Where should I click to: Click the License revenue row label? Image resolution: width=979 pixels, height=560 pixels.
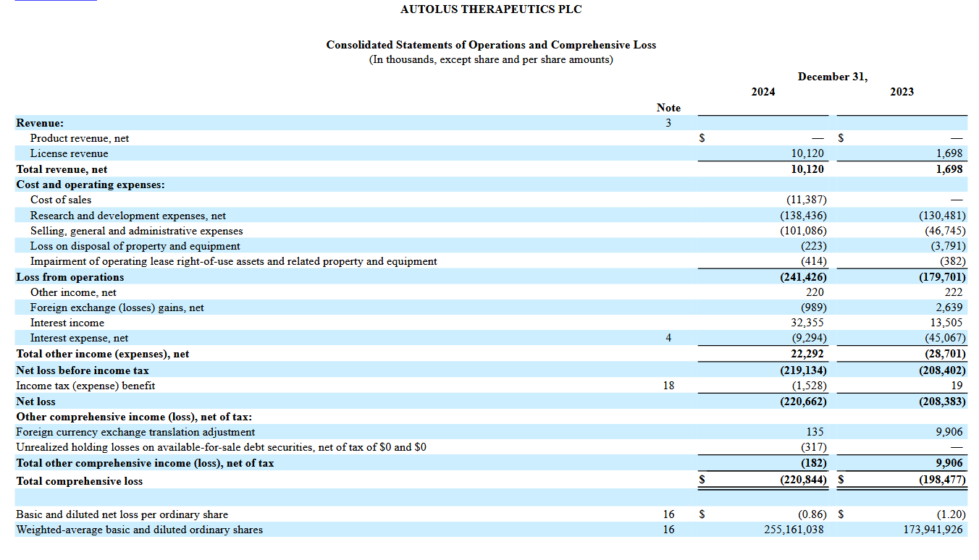[x=69, y=153]
